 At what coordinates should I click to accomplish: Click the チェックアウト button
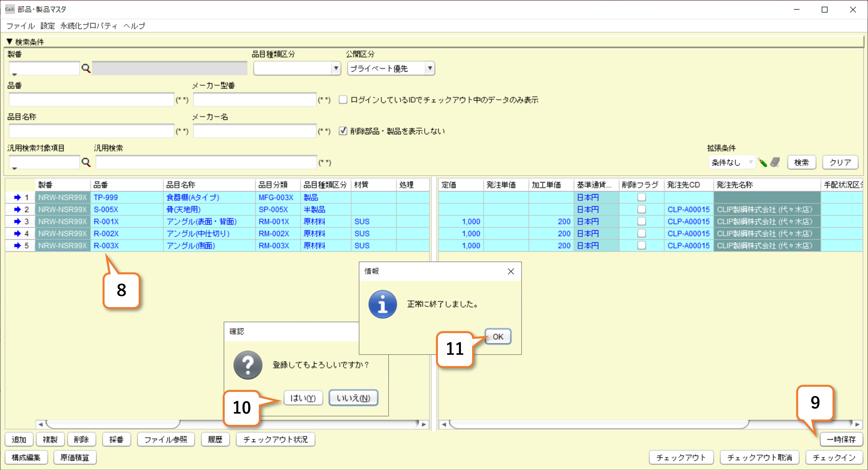[681, 458]
